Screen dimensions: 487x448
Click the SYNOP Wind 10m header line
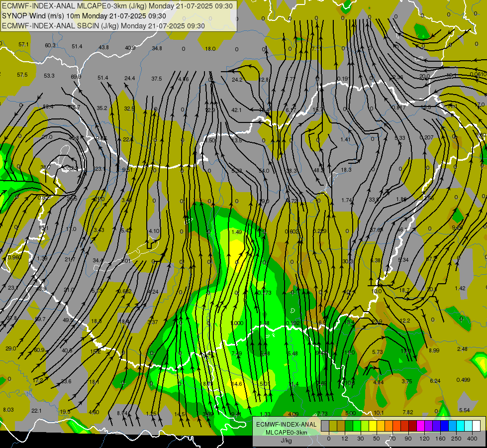[84, 16]
